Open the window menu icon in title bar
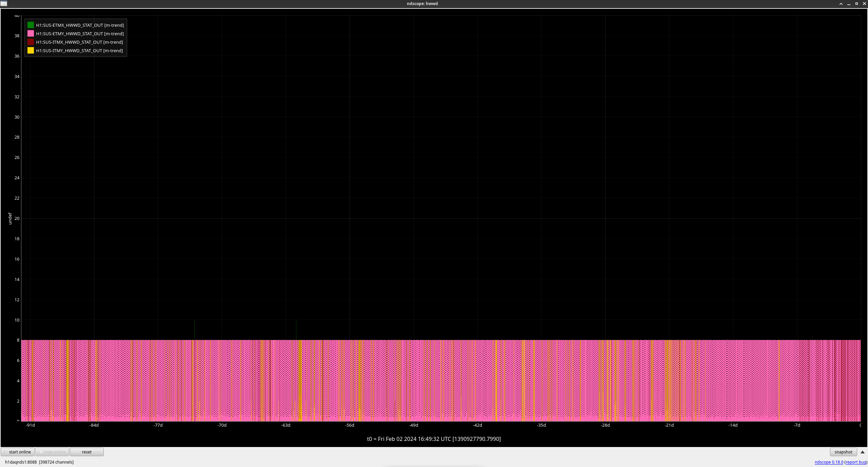Image resolution: width=868 pixels, height=467 pixels. pos(4,3)
